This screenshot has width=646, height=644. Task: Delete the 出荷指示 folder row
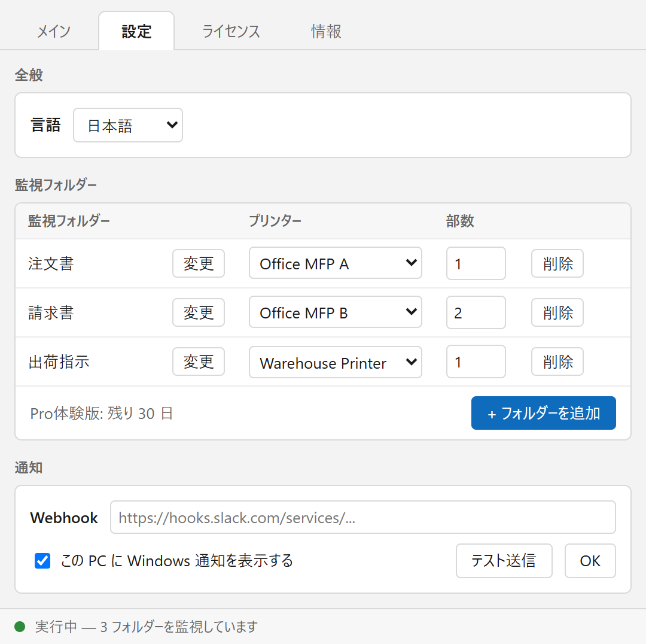557,362
